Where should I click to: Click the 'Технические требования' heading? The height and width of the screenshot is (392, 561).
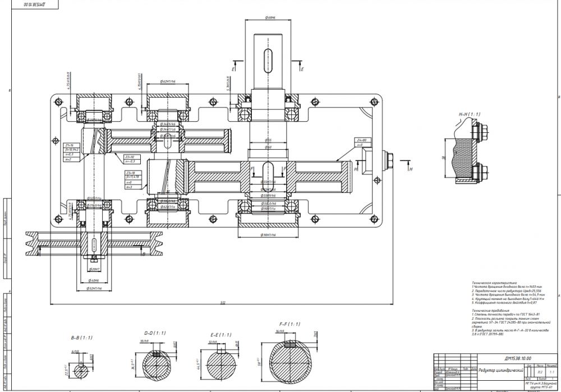click(490, 311)
